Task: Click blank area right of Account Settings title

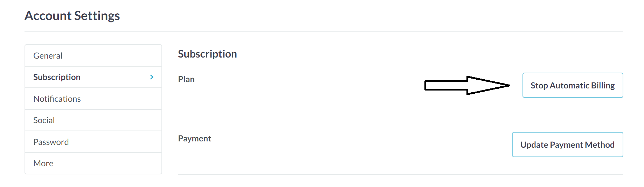Action: [350, 16]
